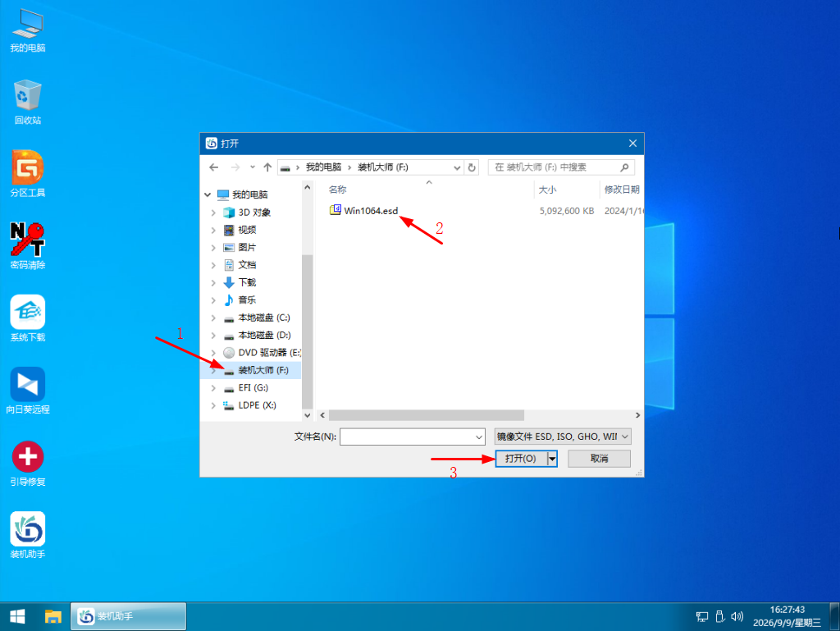Launch 向日葵远程 remote control icon
Image resolution: width=840 pixels, height=631 pixels.
click(x=27, y=391)
